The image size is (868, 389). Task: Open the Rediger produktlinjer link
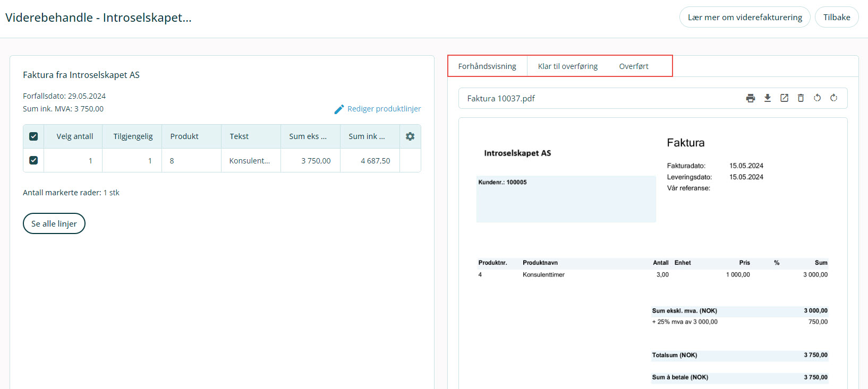384,109
